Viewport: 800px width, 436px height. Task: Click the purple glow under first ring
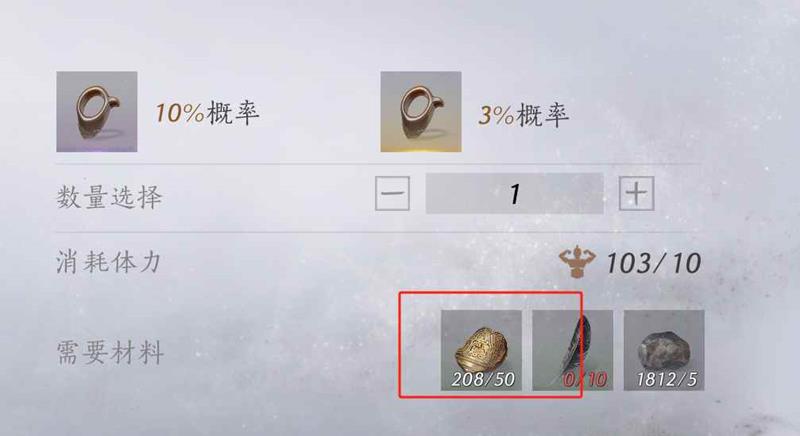tap(97, 149)
